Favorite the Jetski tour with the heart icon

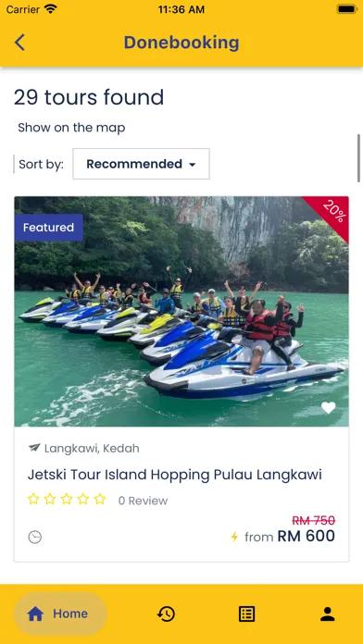point(328,408)
